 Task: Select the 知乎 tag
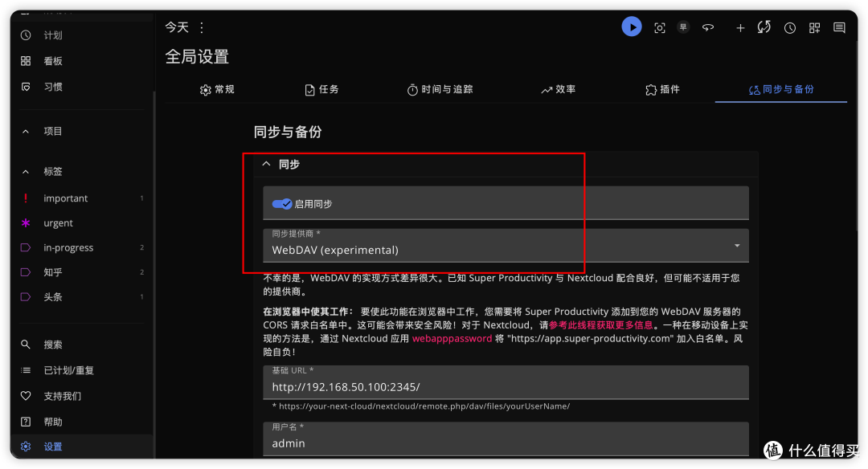[x=82, y=272]
